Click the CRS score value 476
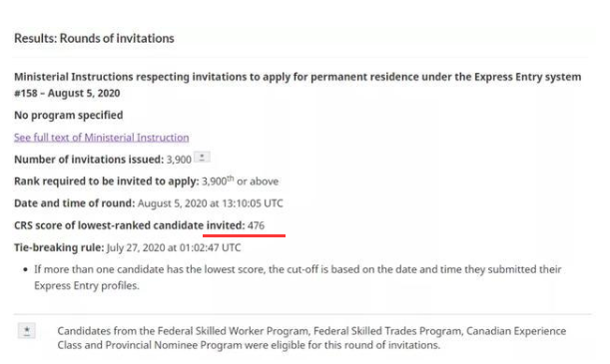610x364 pixels. (x=256, y=225)
